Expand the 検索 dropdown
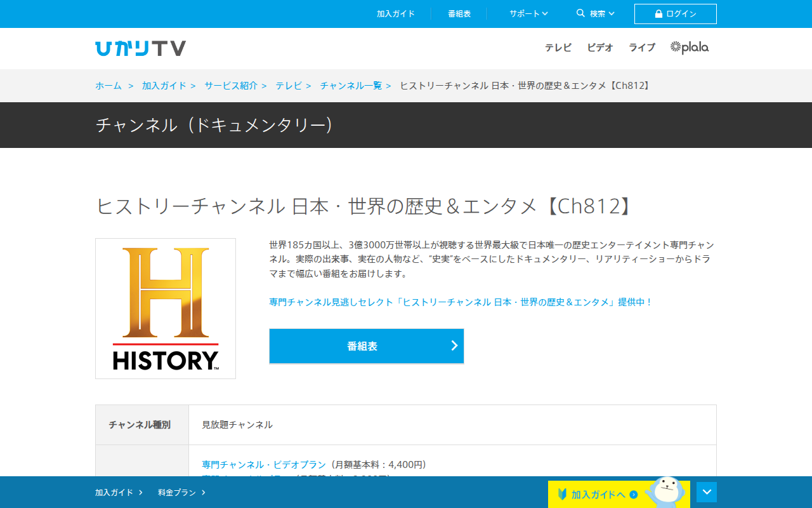812x508 pixels. pyautogui.click(x=595, y=13)
